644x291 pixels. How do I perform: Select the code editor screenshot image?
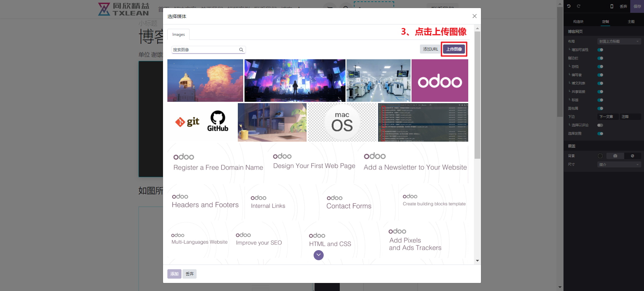click(x=423, y=122)
